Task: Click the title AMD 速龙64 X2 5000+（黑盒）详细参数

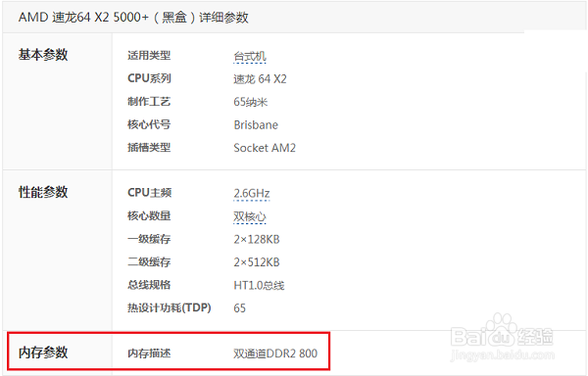Action: click(x=133, y=18)
